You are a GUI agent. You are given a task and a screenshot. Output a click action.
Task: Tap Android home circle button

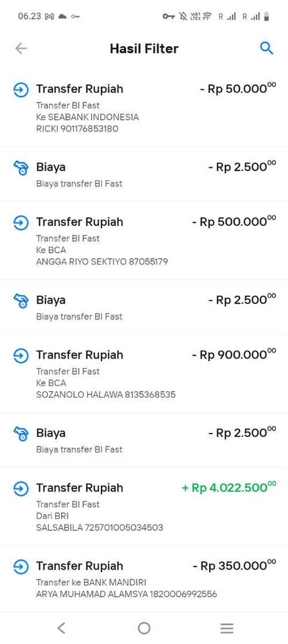(144, 628)
